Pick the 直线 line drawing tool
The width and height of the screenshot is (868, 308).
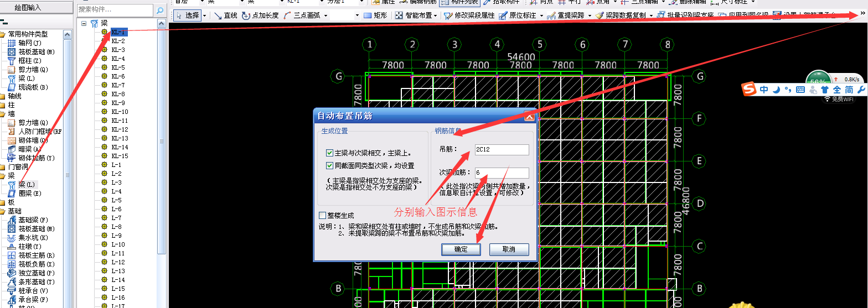point(226,15)
